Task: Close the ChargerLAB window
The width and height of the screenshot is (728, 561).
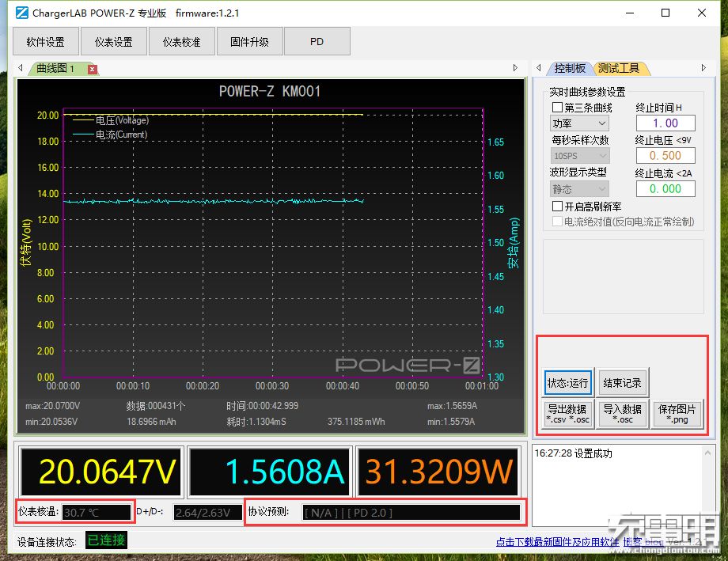Action: (702, 13)
